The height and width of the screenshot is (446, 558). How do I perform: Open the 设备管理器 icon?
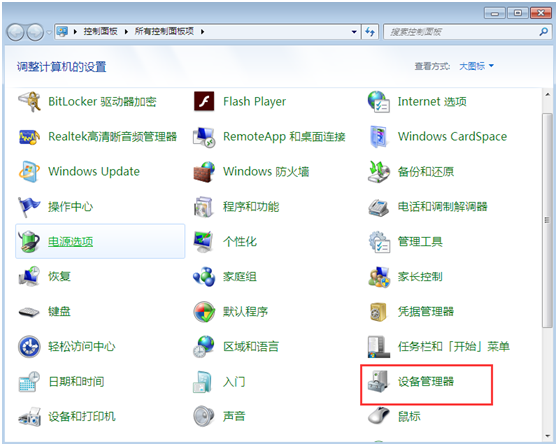tap(379, 382)
